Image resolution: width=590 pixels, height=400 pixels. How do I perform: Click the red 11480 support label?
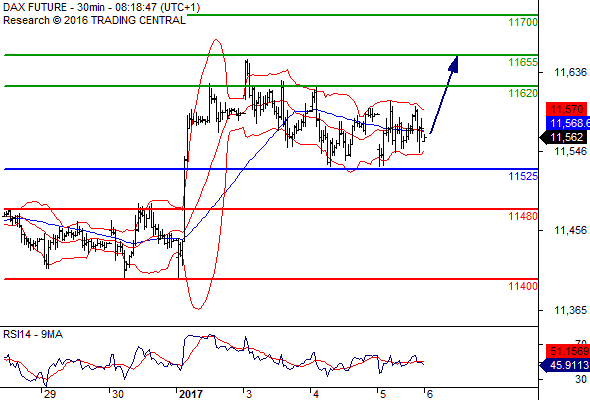point(523,216)
